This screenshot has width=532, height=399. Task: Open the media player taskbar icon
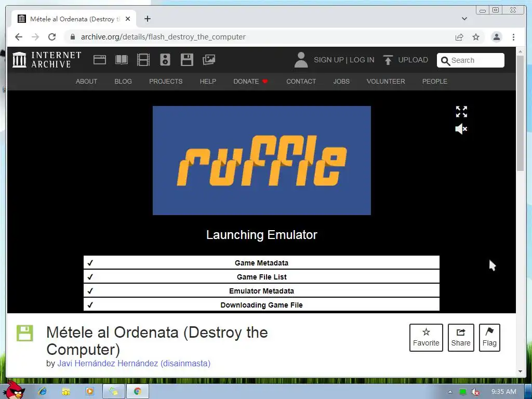tap(89, 391)
